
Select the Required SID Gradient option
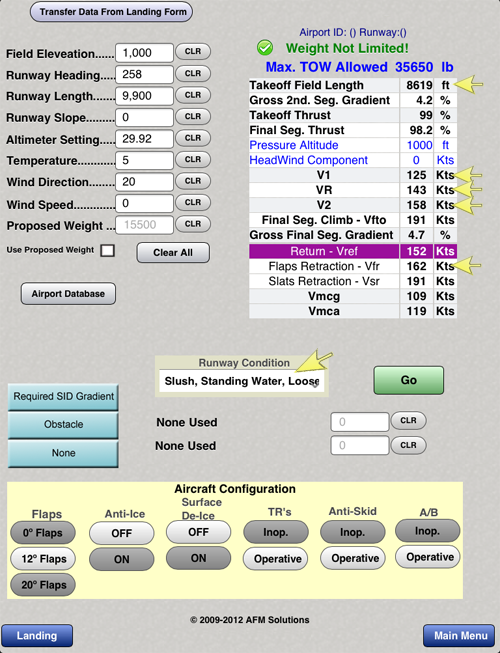tap(63, 396)
